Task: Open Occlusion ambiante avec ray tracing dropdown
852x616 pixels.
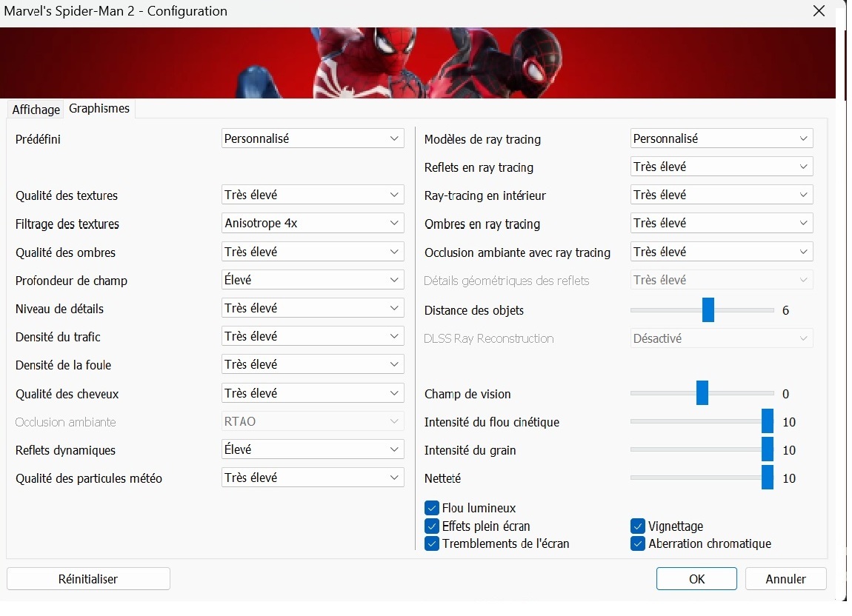Action: point(722,252)
